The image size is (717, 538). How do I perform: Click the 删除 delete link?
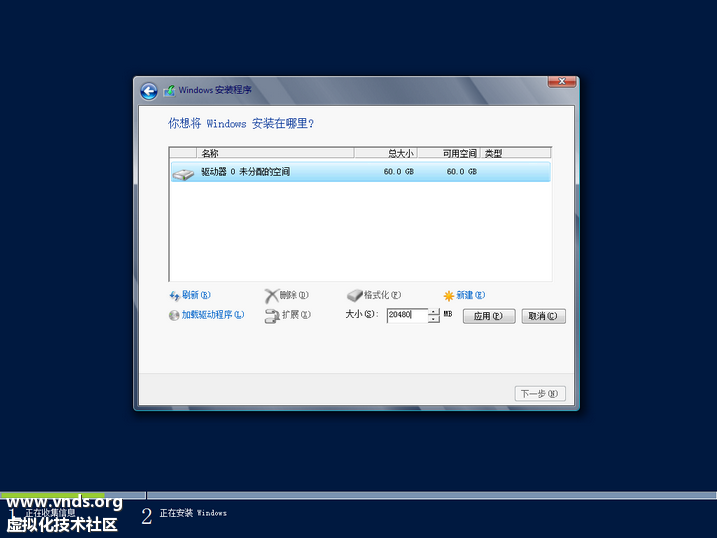[294, 295]
